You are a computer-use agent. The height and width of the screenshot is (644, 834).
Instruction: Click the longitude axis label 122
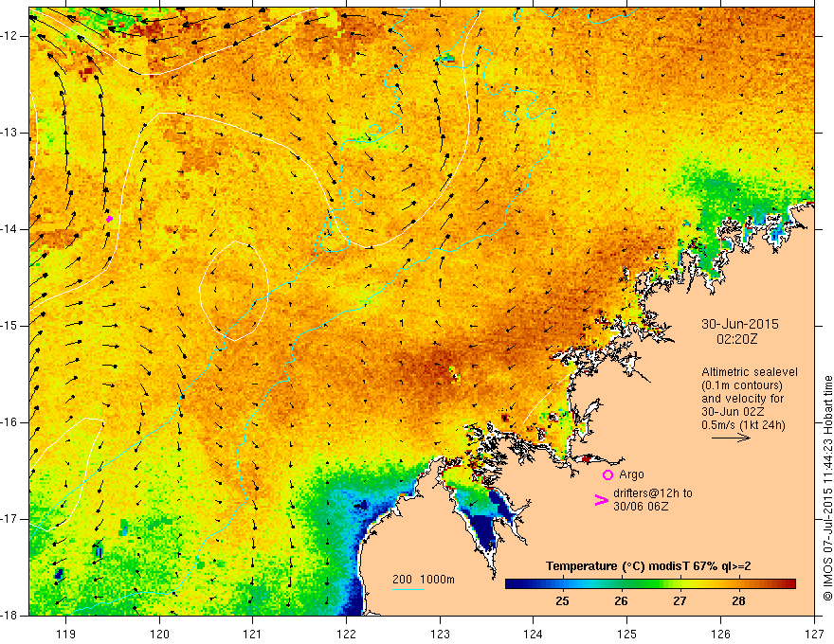pyautogui.click(x=346, y=634)
